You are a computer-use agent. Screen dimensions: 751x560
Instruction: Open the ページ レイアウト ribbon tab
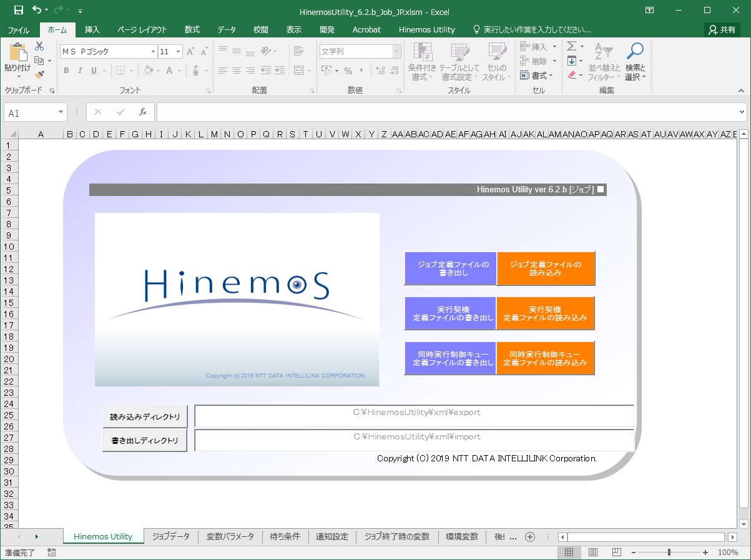pyautogui.click(x=142, y=29)
